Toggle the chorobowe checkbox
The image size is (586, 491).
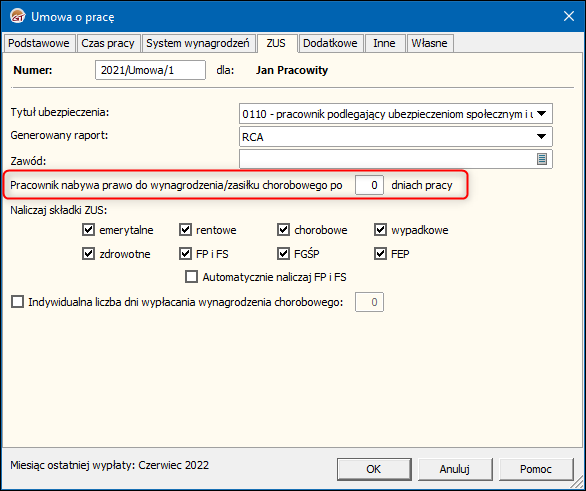(x=283, y=229)
